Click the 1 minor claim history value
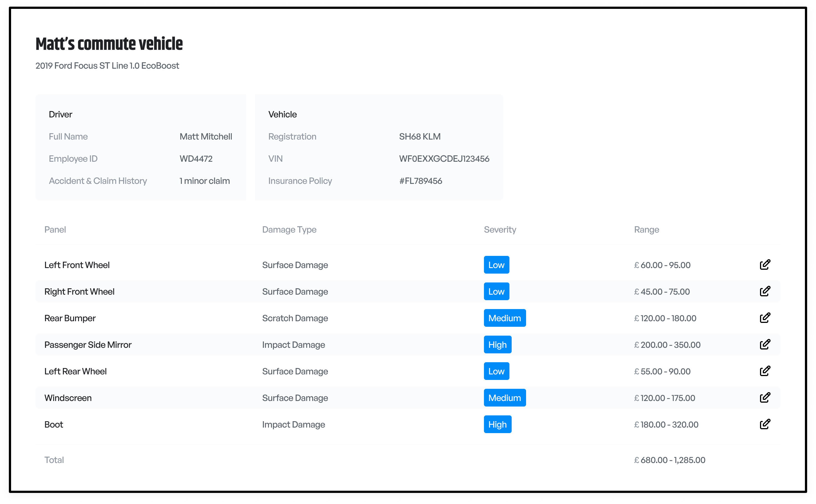The width and height of the screenshot is (816, 504). coord(204,181)
